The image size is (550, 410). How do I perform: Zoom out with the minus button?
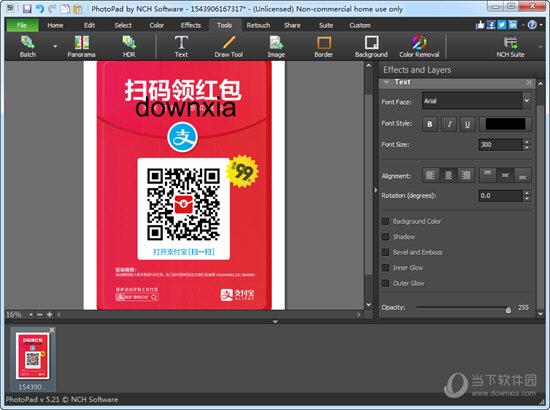(40, 315)
